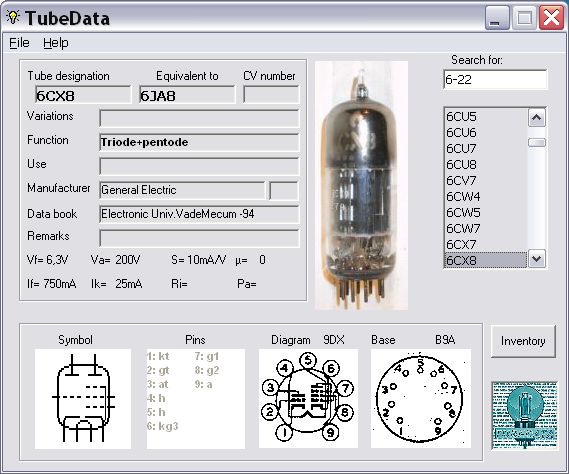The height and width of the screenshot is (474, 569).
Task: Click the tube symbol schematic image
Action: [83, 399]
